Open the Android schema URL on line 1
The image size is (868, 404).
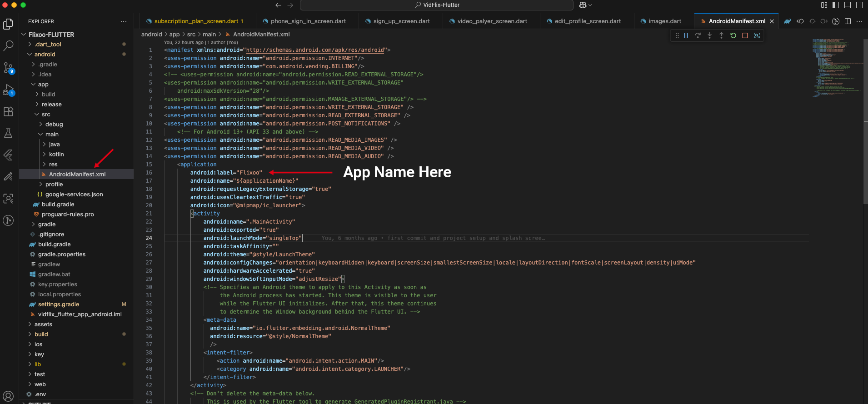click(315, 50)
